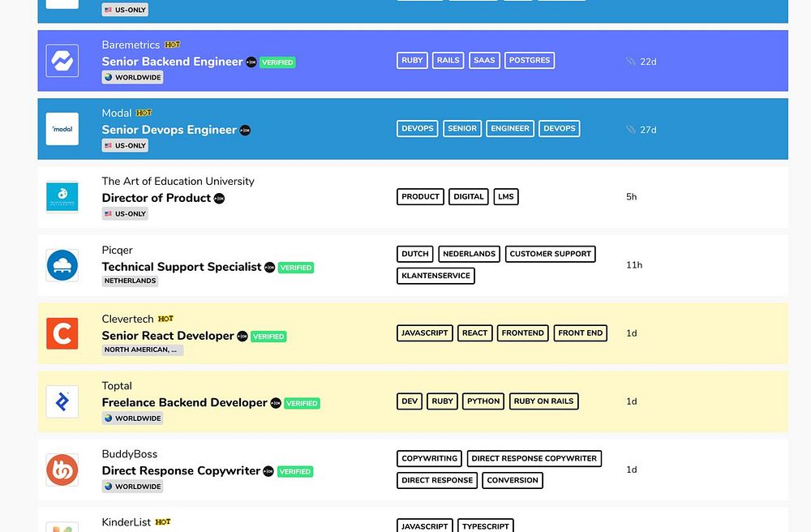Click badge icon beside Technical Support Specialist
811x532 pixels.
[269, 268]
